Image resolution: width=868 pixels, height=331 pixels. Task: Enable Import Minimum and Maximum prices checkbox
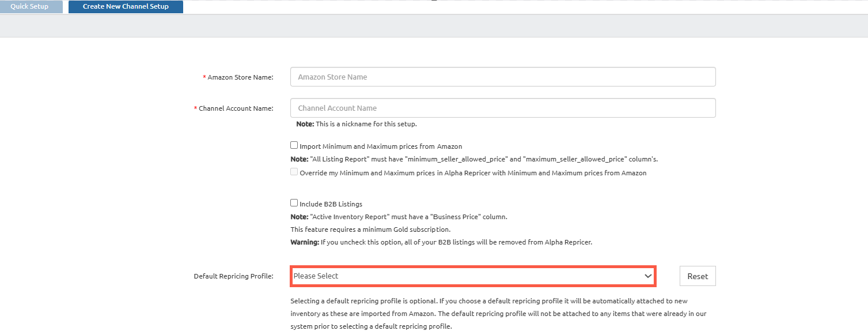[294, 146]
